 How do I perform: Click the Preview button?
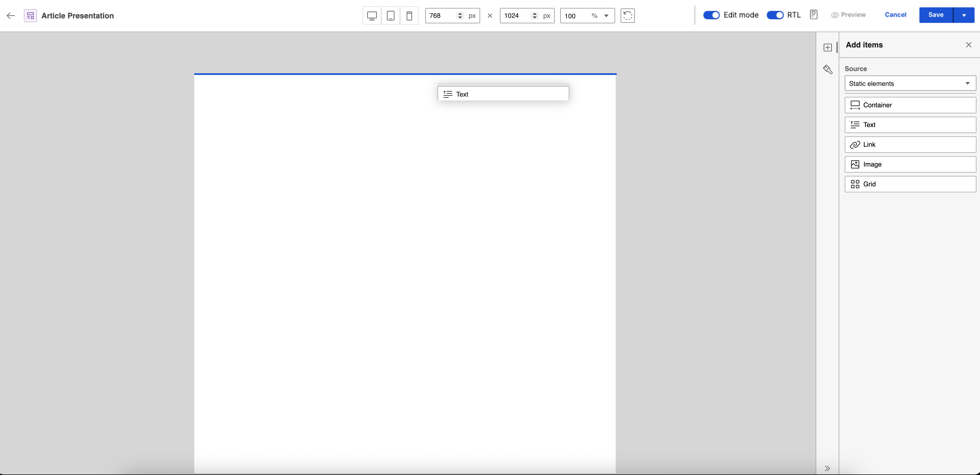pyautogui.click(x=848, y=15)
